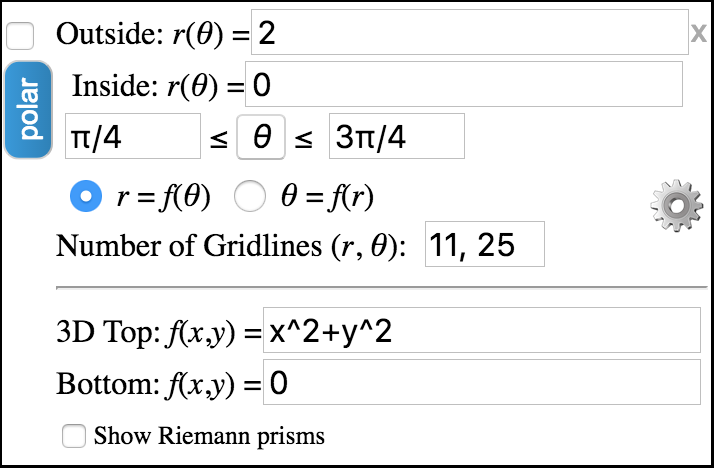Click the r = f(θ) label text
The width and height of the screenshot is (714, 468).
coord(163,197)
